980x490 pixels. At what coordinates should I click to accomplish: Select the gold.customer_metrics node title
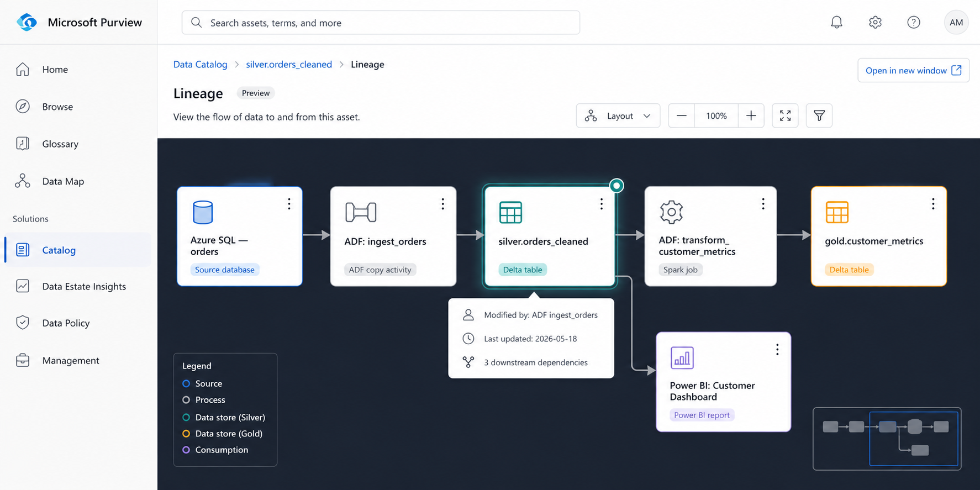tap(874, 241)
